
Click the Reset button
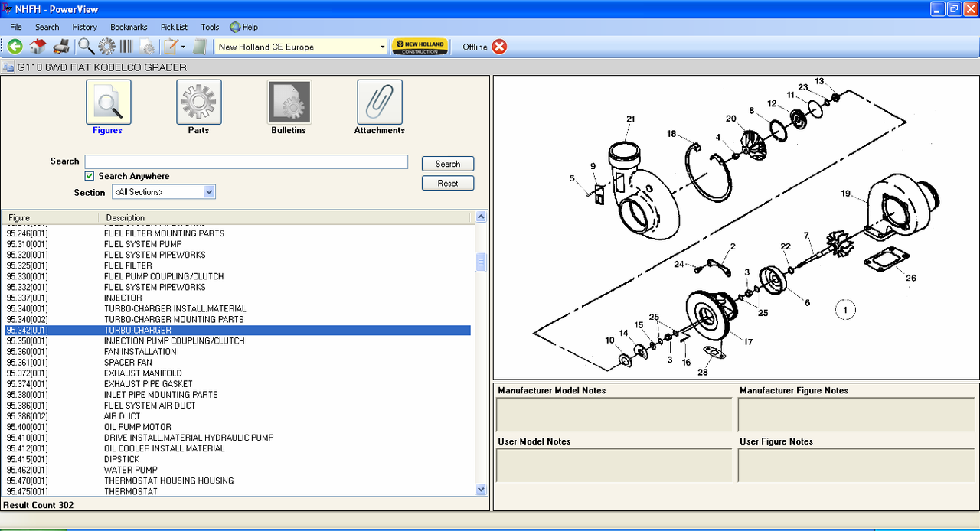[448, 183]
